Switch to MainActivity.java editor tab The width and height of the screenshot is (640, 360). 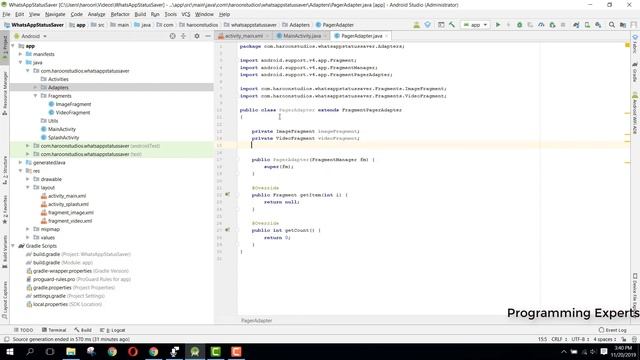(302, 36)
